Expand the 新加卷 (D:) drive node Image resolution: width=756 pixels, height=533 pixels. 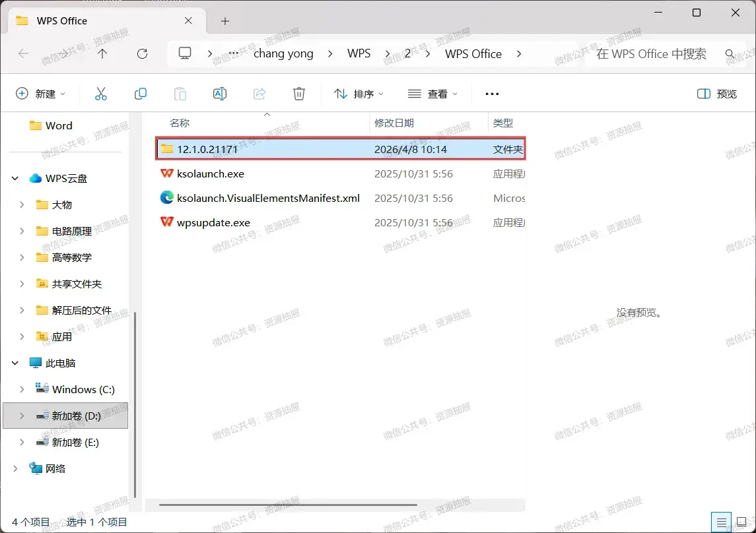point(22,416)
